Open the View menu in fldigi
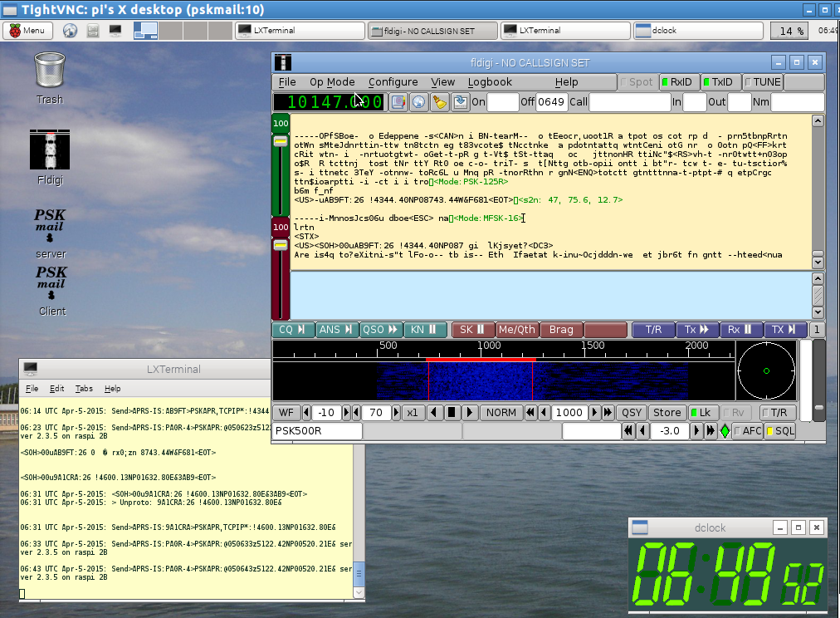Screen dimensions: 840x618 [x=442, y=82]
